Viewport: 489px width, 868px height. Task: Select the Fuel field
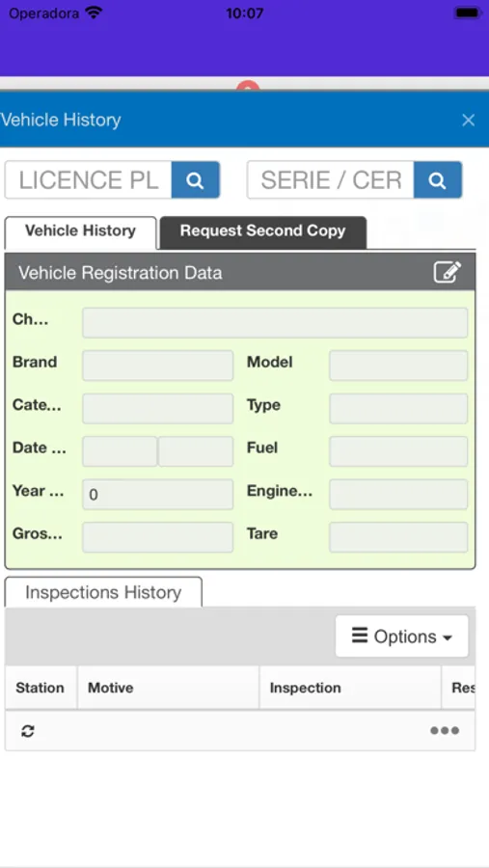(x=398, y=451)
